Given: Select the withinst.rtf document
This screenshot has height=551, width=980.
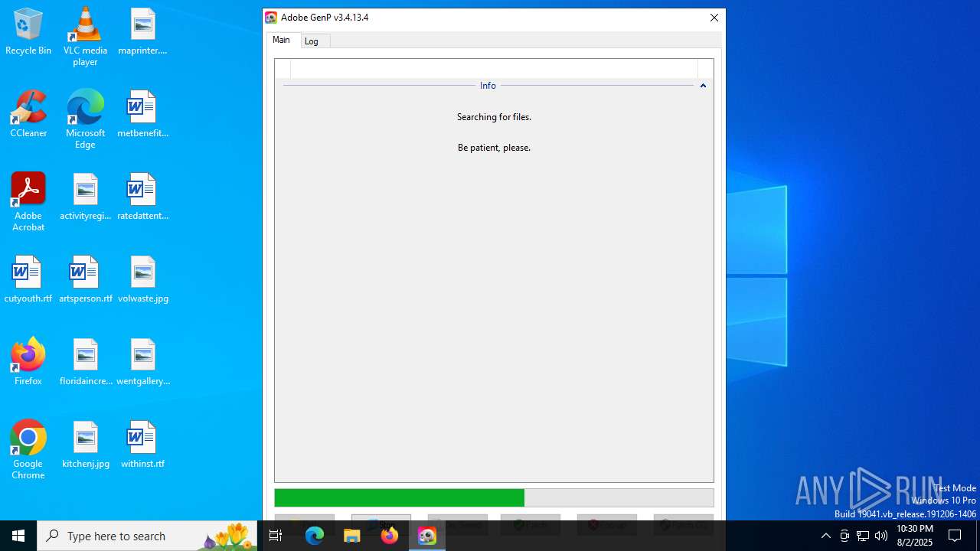Looking at the screenshot, I should (142, 445).
